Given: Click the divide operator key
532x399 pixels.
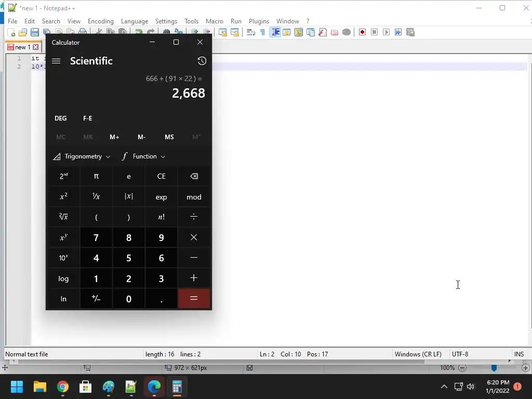Looking at the screenshot, I should 194,217.
